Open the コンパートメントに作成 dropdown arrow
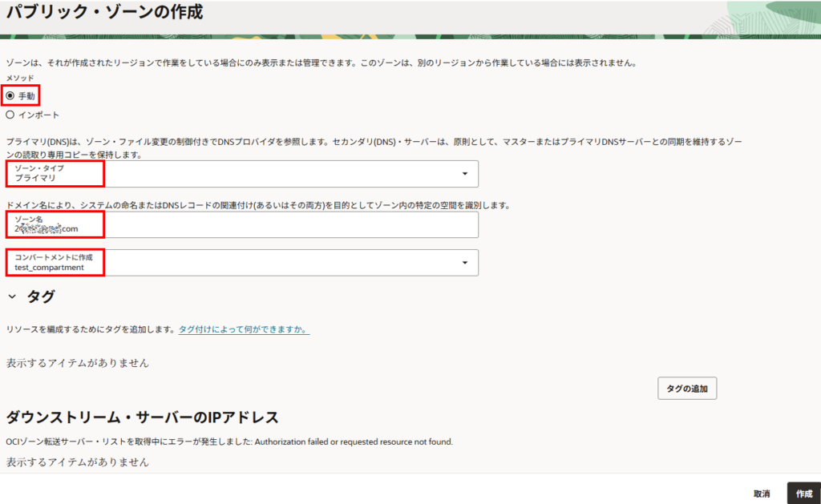The width and height of the screenshot is (821, 504). pyautogui.click(x=465, y=263)
